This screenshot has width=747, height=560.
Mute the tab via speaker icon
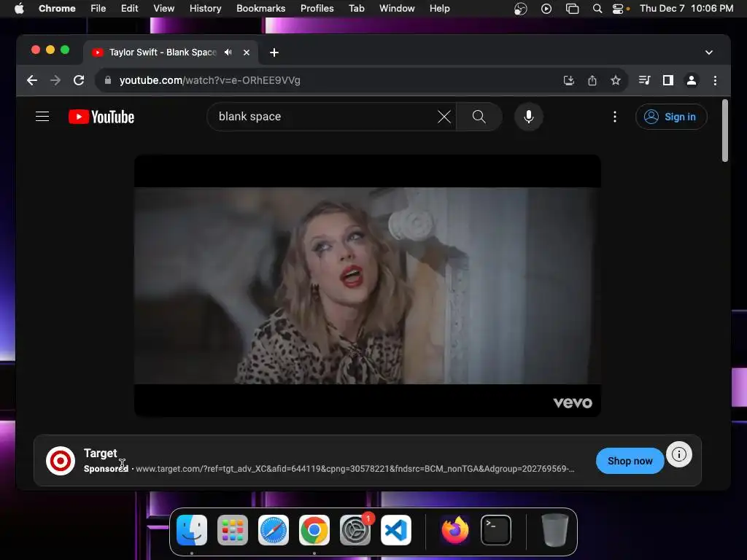point(228,52)
